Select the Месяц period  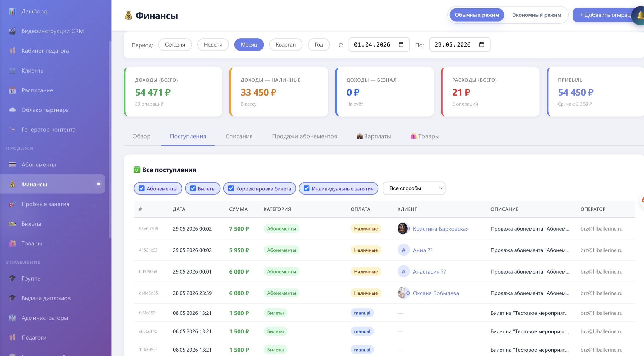249,45
